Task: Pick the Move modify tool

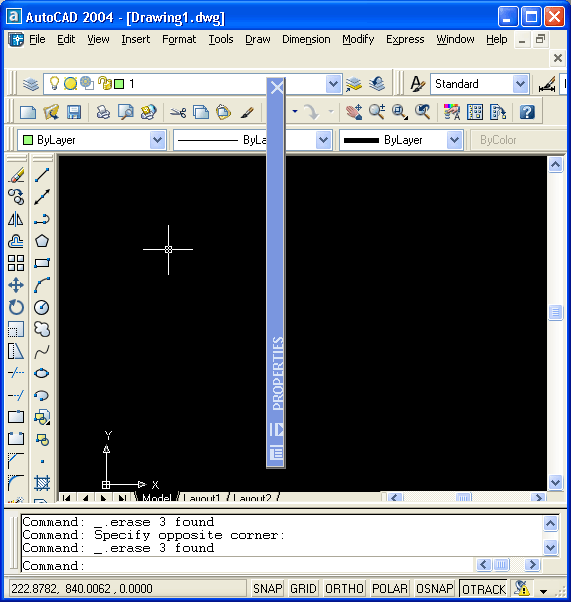Action: 16,285
